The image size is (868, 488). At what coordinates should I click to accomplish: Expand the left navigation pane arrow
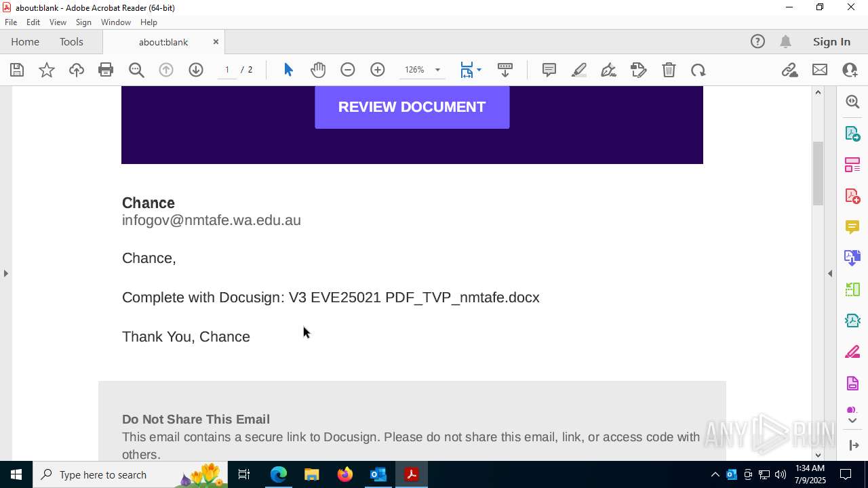(5, 273)
